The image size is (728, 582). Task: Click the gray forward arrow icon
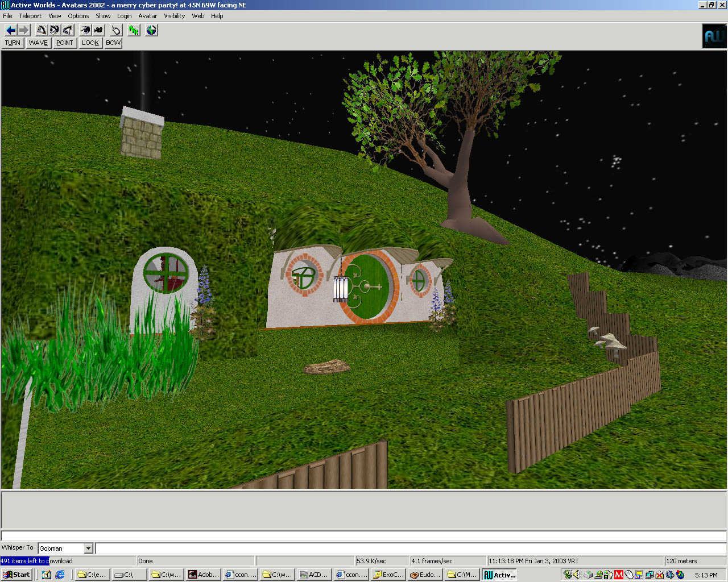pos(24,30)
